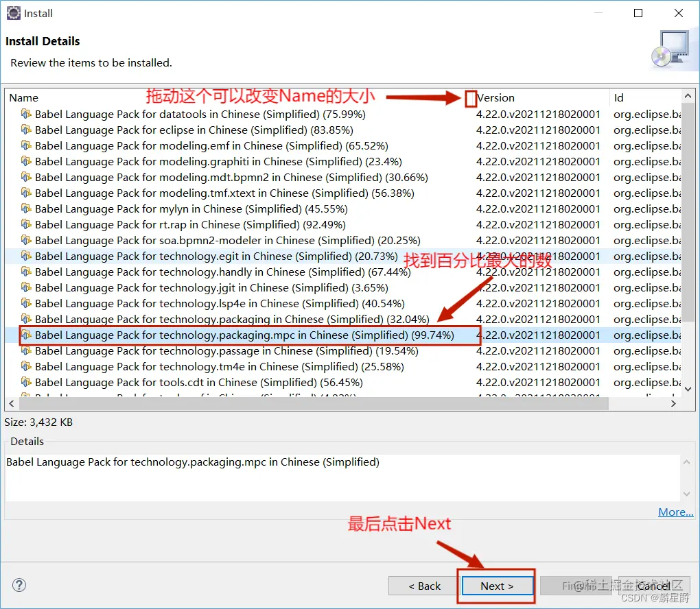The height and width of the screenshot is (609, 700).
Task: Select the row for technology.lsp4e (40.54%)
Action: [x=343, y=303]
